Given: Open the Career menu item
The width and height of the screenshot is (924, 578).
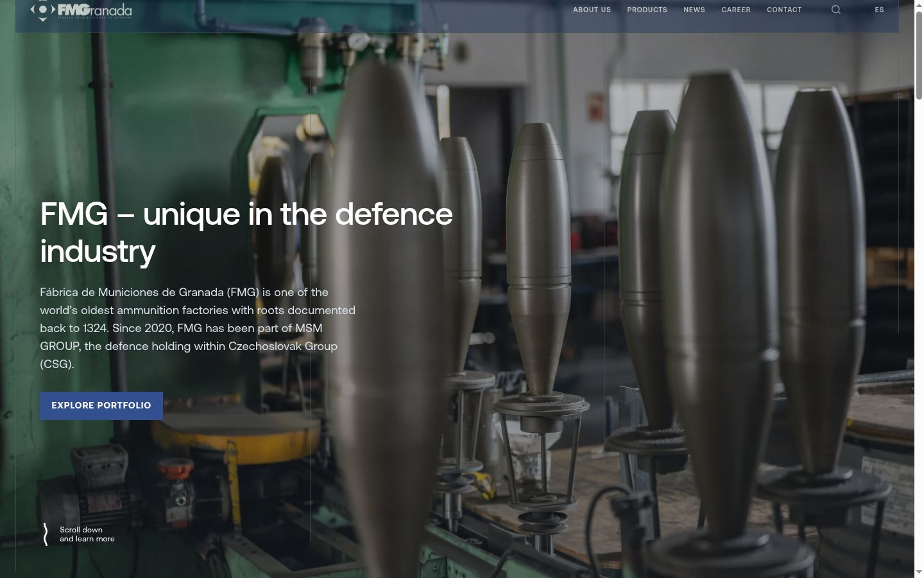Looking at the screenshot, I should point(736,10).
